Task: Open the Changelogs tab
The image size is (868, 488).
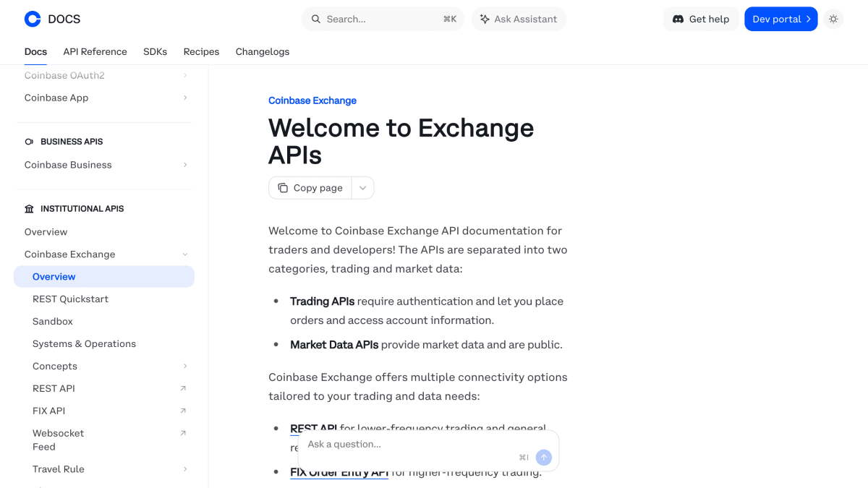Action: (263, 51)
